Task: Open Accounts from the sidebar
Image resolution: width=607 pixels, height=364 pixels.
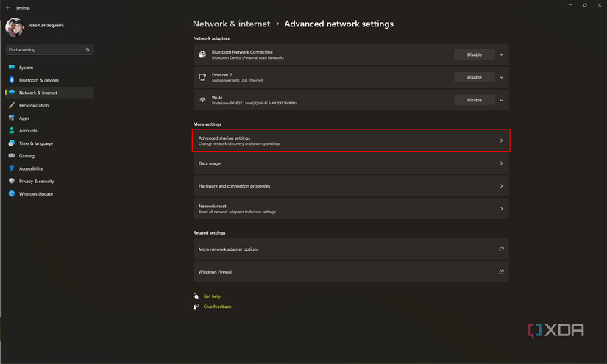Action: click(x=28, y=131)
